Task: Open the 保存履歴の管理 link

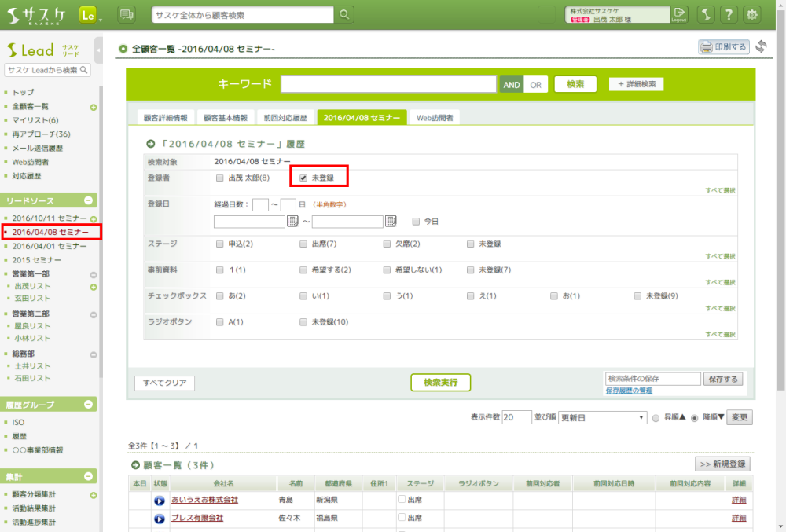Action: [628, 391]
